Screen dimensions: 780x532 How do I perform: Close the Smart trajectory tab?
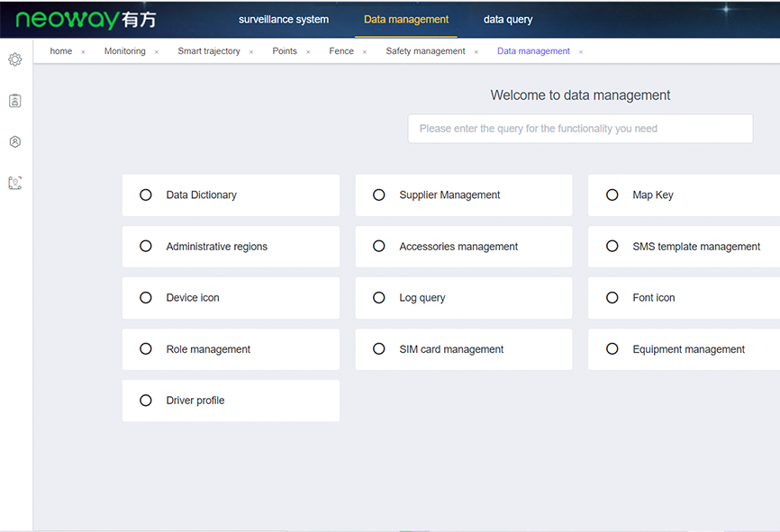pos(251,52)
